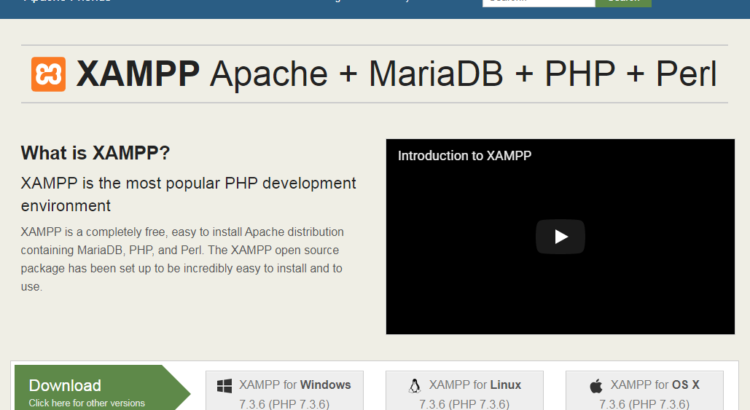
Task: Open 'Click here for other versions'
Action: [x=87, y=403]
